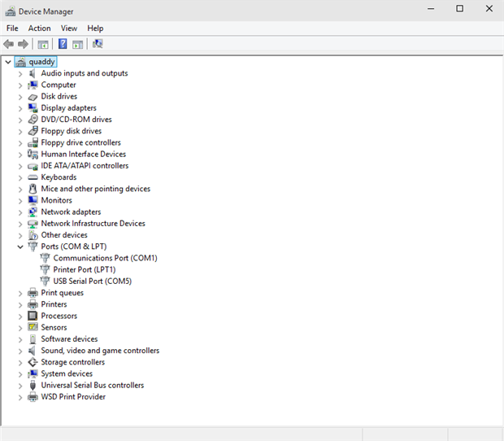Click the Human Interface Devices icon

click(33, 155)
